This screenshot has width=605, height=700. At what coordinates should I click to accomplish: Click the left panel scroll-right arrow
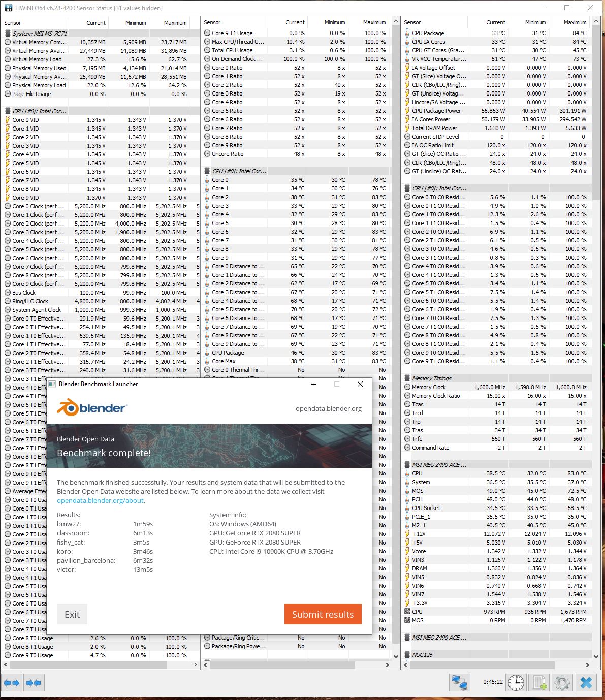tap(196, 664)
